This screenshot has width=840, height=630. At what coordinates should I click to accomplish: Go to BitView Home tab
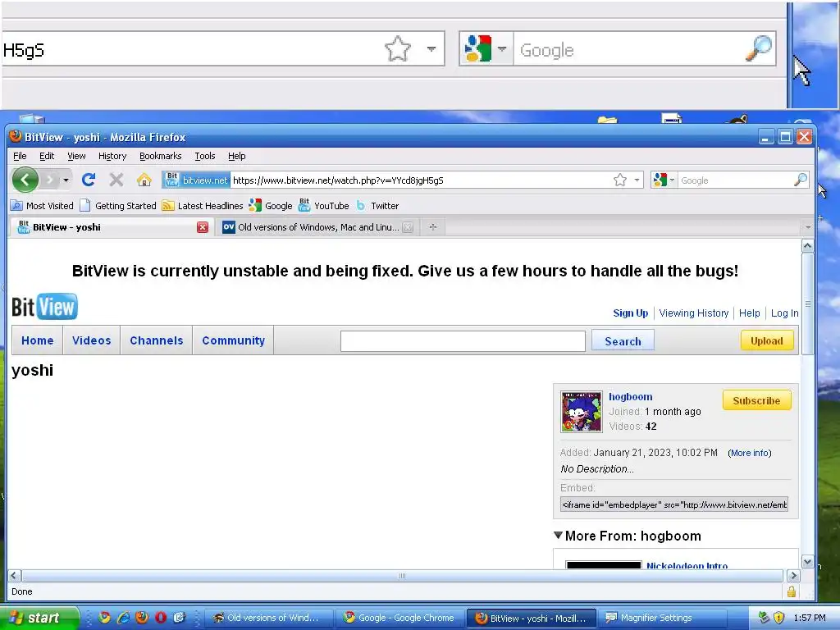point(38,340)
